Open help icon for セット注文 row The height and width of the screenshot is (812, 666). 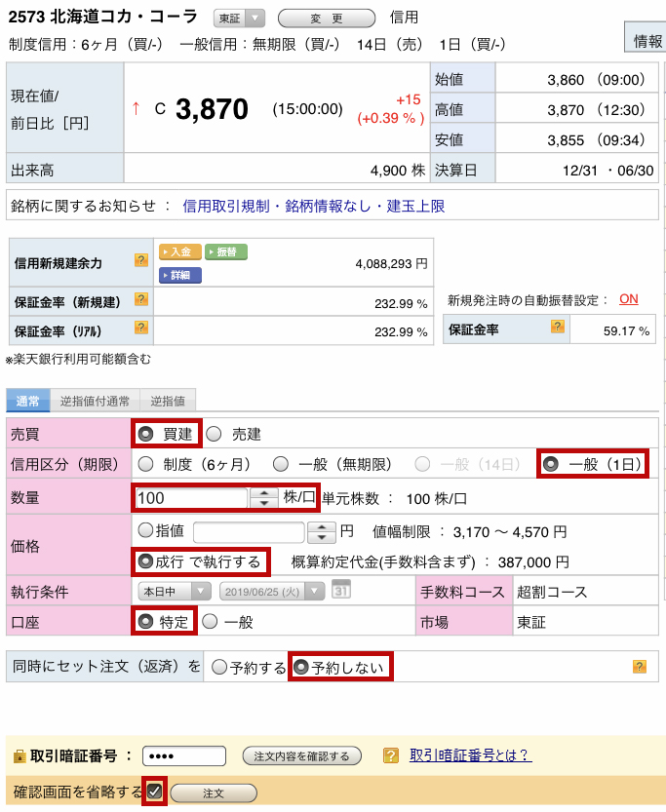[639, 667]
